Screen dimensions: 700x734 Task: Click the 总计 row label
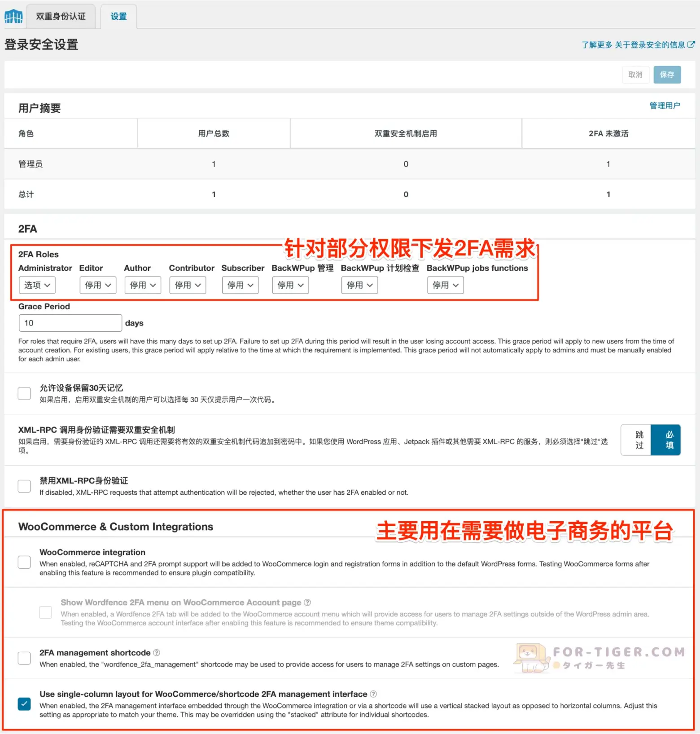(x=26, y=194)
